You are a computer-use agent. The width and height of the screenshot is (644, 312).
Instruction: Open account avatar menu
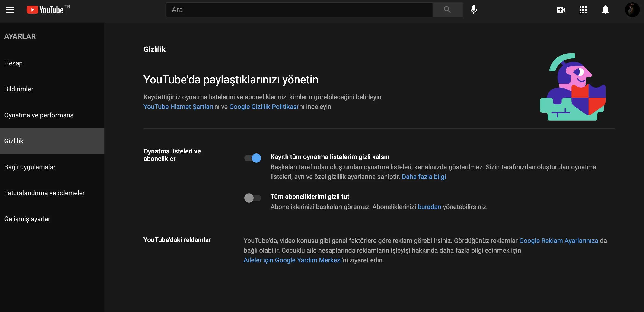[x=632, y=10]
